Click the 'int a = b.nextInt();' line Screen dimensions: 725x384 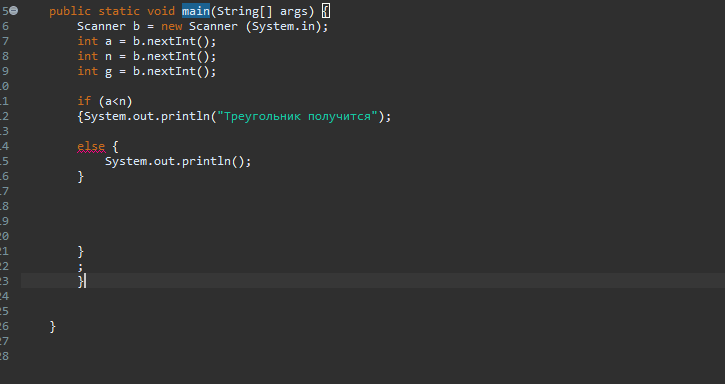[x=147, y=41]
